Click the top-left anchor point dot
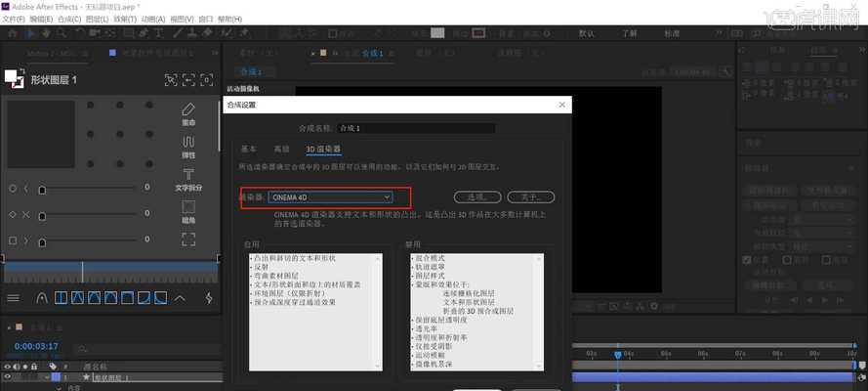The image size is (868, 391). coord(90,105)
